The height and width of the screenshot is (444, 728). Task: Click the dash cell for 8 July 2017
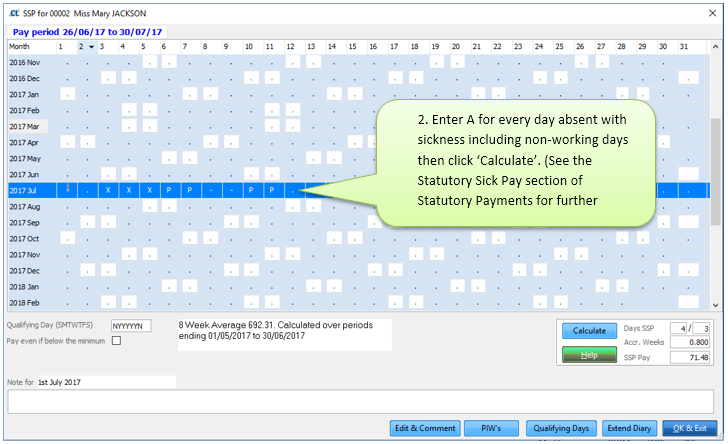(211, 190)
